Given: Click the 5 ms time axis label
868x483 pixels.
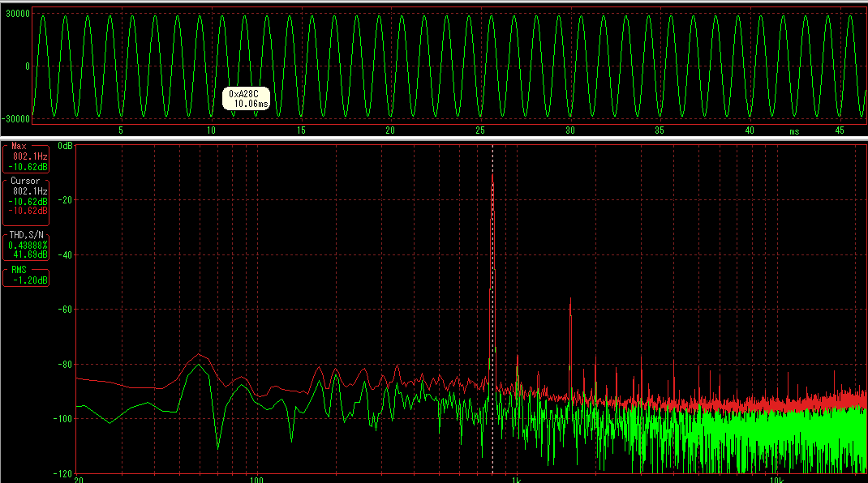Looking at the screenshot, I should click(x=121, y=130).
